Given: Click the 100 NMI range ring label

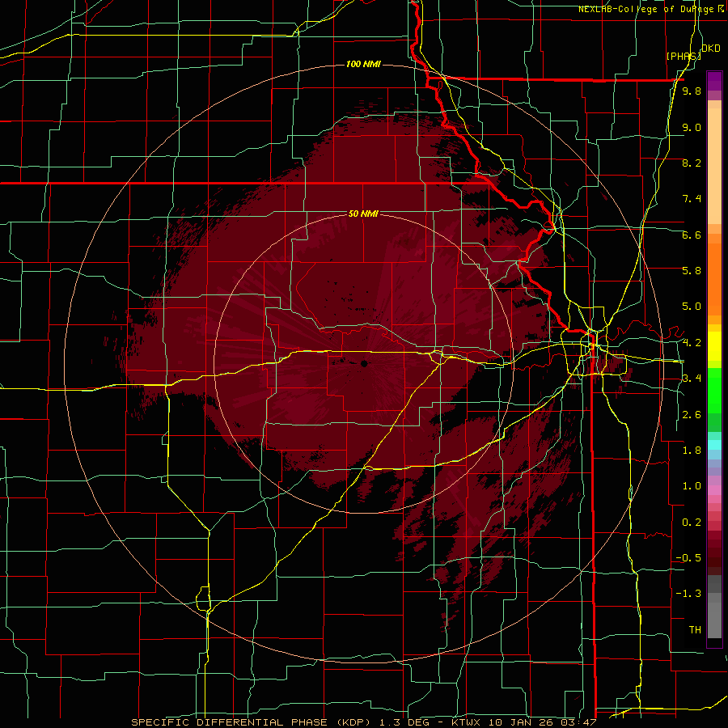Looking at the screenshot, I should tap(363, 64).
